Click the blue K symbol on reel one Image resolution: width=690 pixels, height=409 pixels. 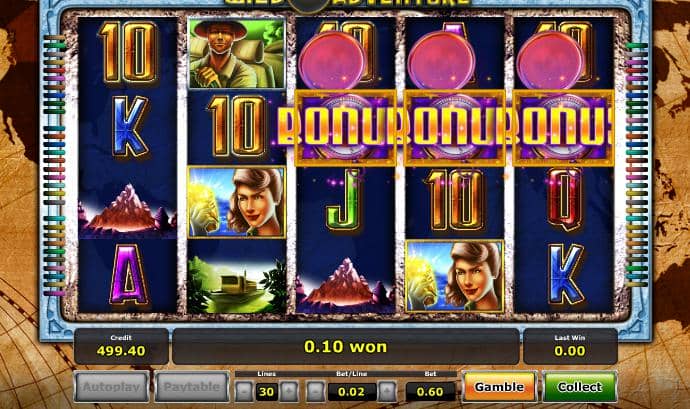pos(129,126)
